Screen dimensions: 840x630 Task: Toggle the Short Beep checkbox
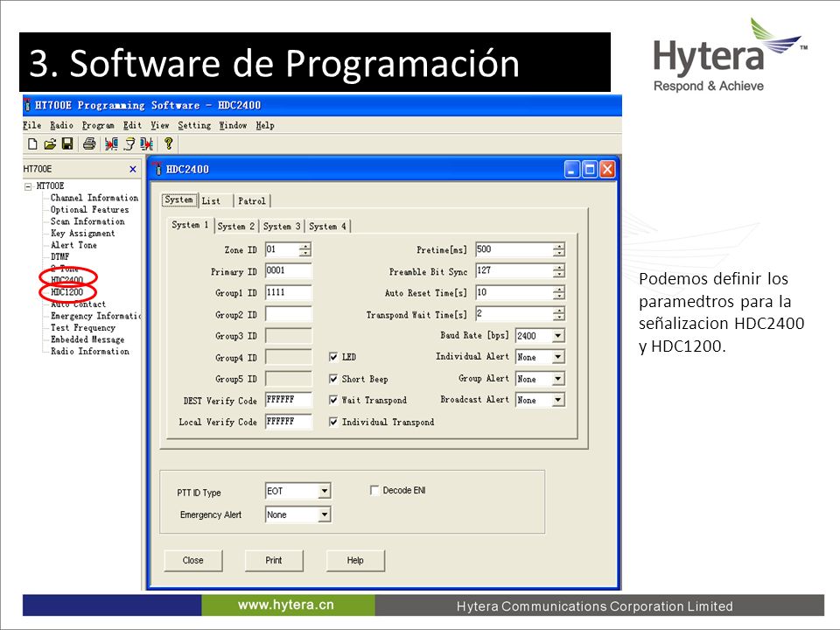pos(333,379)
